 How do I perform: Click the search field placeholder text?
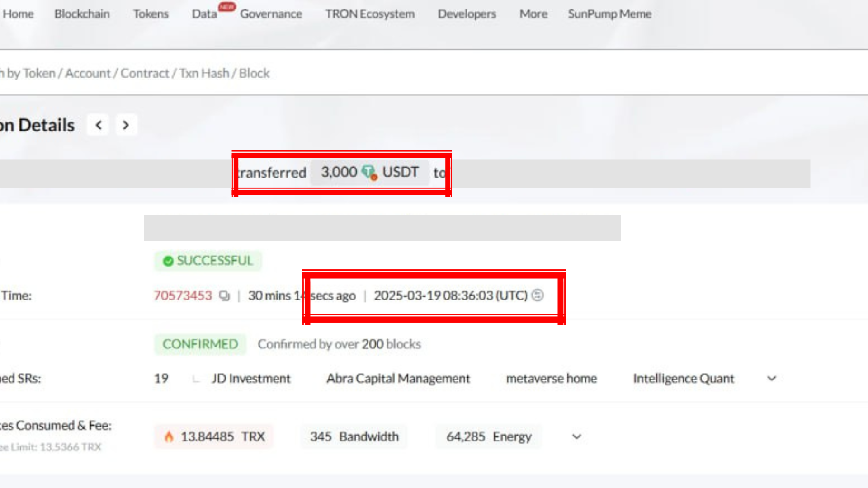[135, 73]
